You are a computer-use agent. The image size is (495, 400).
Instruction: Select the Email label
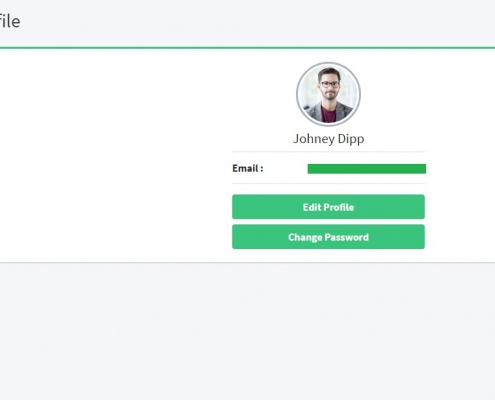click(x=248, y=168)
